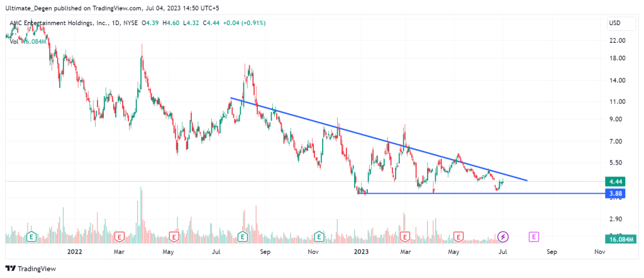This screenshot has width=644, height=278.
Task: Open the purple lightning bolt event icon
Action: [503, 236]
